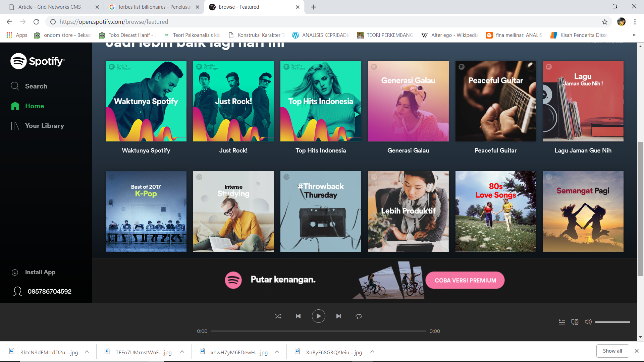Click the Top Hits Indonesia playlist
The image size is (644, 362).
tap(321, 101)
